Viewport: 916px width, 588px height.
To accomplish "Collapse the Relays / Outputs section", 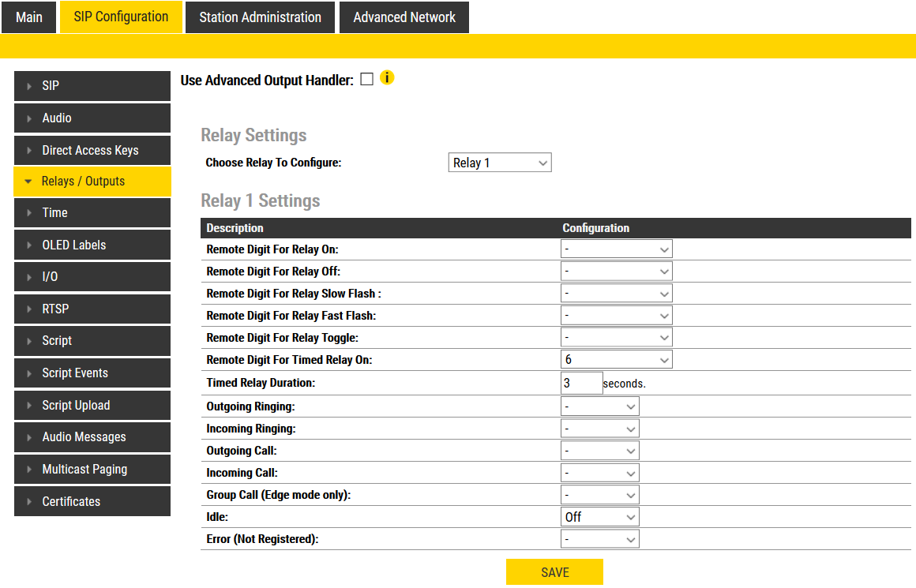I will coord(92,182).
